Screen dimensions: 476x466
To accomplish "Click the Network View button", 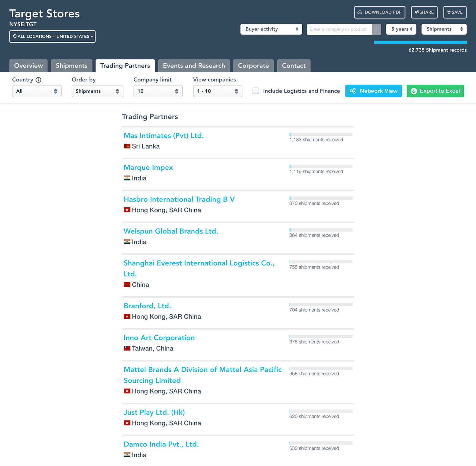I will click(x=373, y=91).
